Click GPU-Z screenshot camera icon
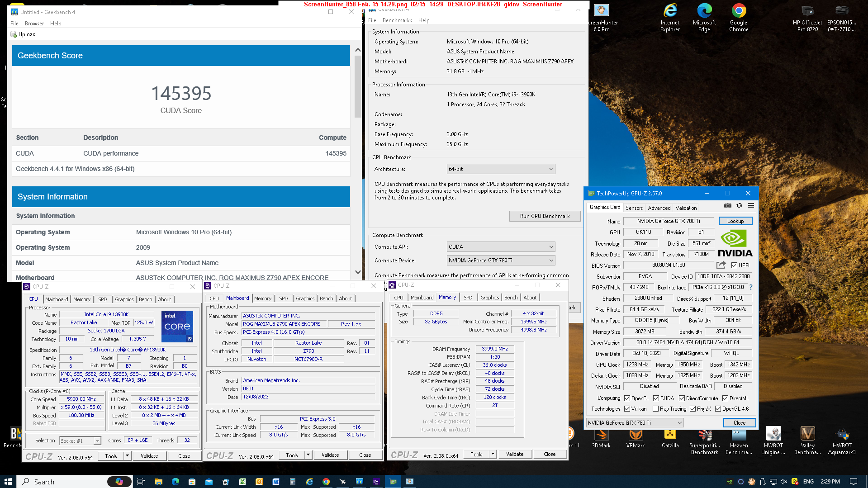This screenshot has height=488, width=868. 727,205
